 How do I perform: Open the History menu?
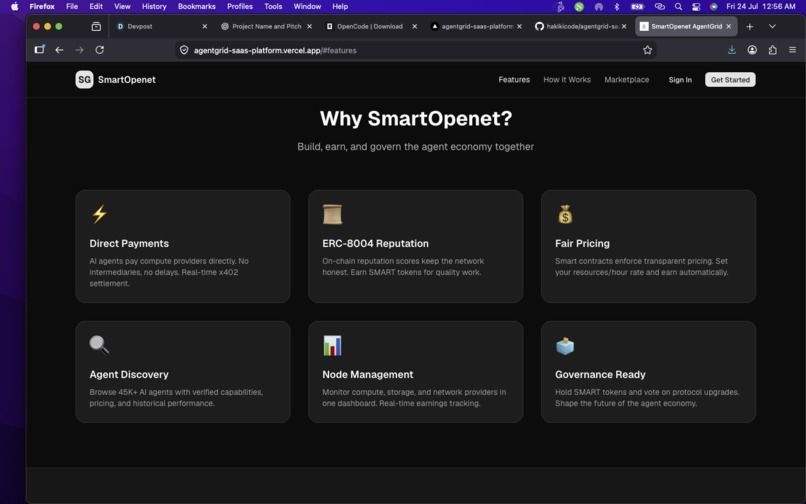point(154,7)
